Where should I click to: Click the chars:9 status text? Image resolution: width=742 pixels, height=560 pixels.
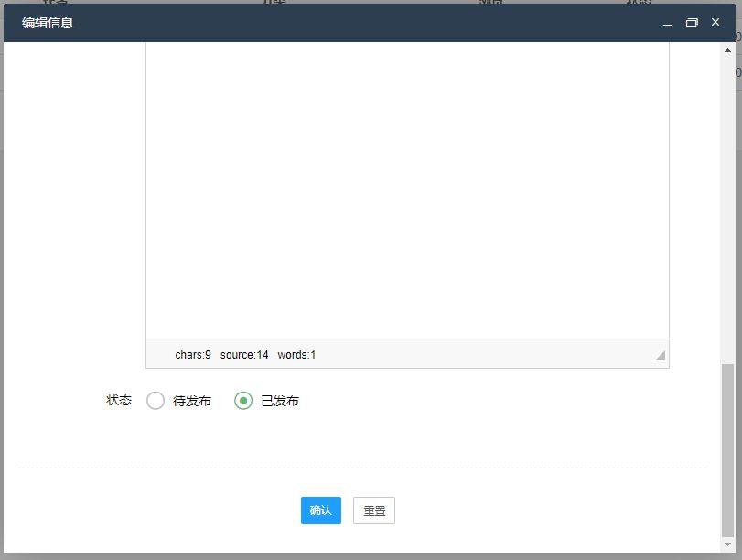193,354
